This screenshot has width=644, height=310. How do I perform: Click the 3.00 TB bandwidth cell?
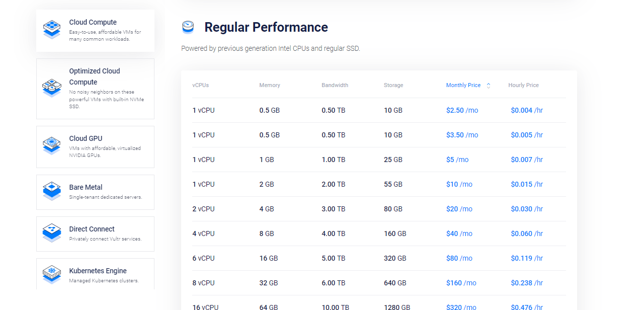tap(334, 209)
